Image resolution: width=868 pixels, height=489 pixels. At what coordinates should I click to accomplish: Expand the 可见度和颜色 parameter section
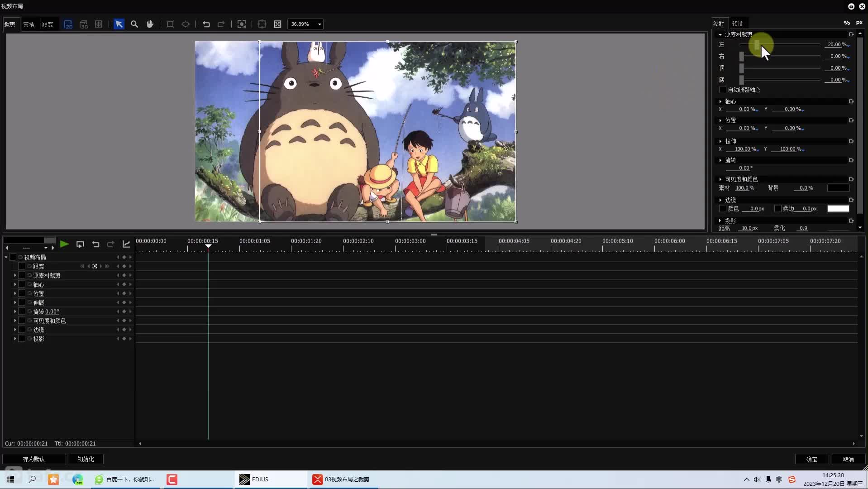click(720, 179)
